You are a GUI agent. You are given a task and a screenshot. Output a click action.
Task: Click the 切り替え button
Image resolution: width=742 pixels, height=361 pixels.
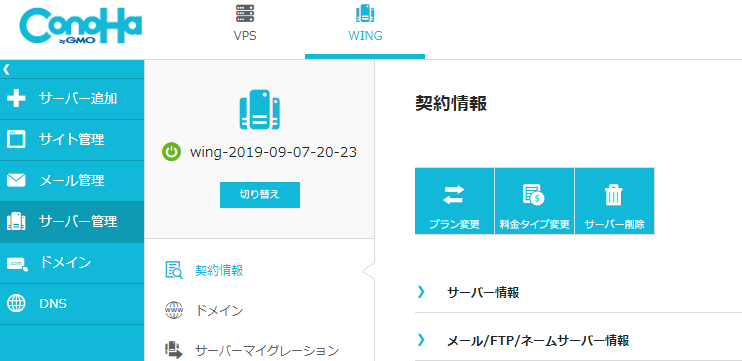[x=260, y=194]
